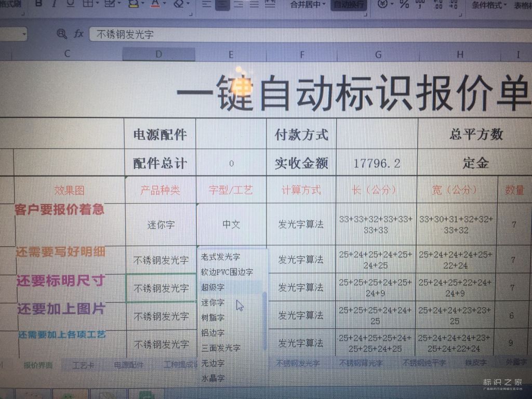Apply cell borders with the border icon

pyautogui.click(x=88, y=4)
